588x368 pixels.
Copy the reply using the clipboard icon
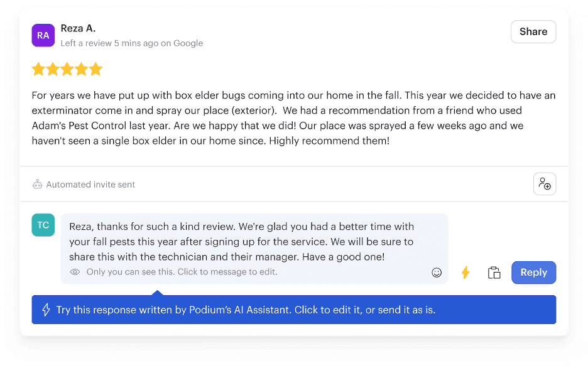point(494,273)
